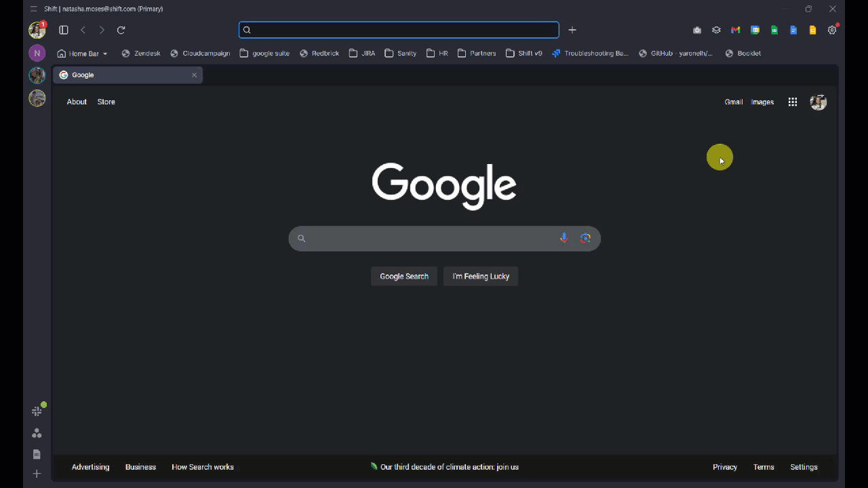
Task: Open the Advertising footer link
Action: pos(90,467)
